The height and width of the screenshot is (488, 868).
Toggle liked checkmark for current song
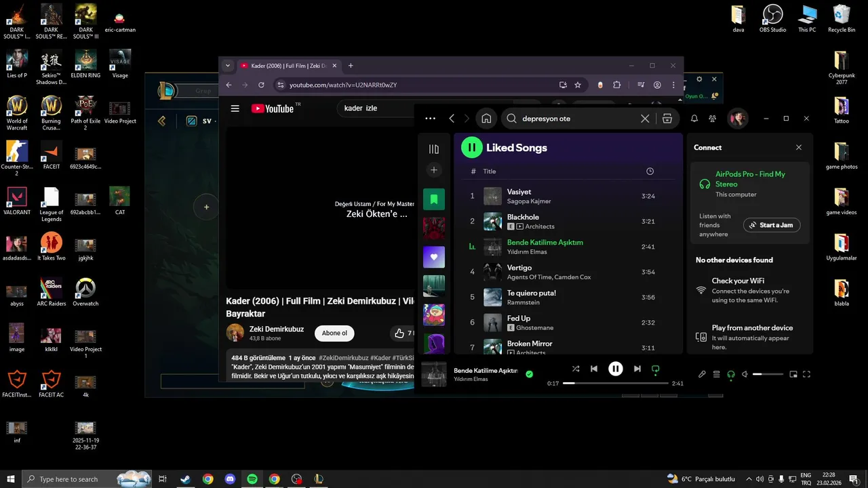point(529,373)
